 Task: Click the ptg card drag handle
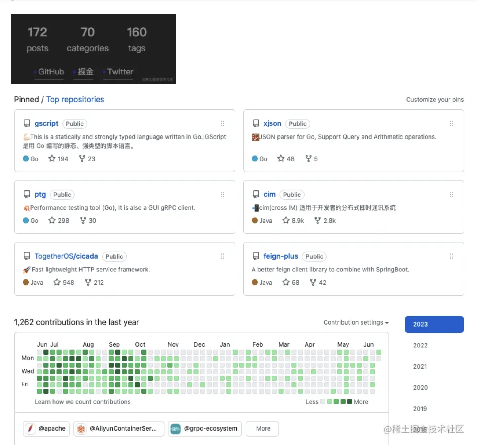click(223, 194)
